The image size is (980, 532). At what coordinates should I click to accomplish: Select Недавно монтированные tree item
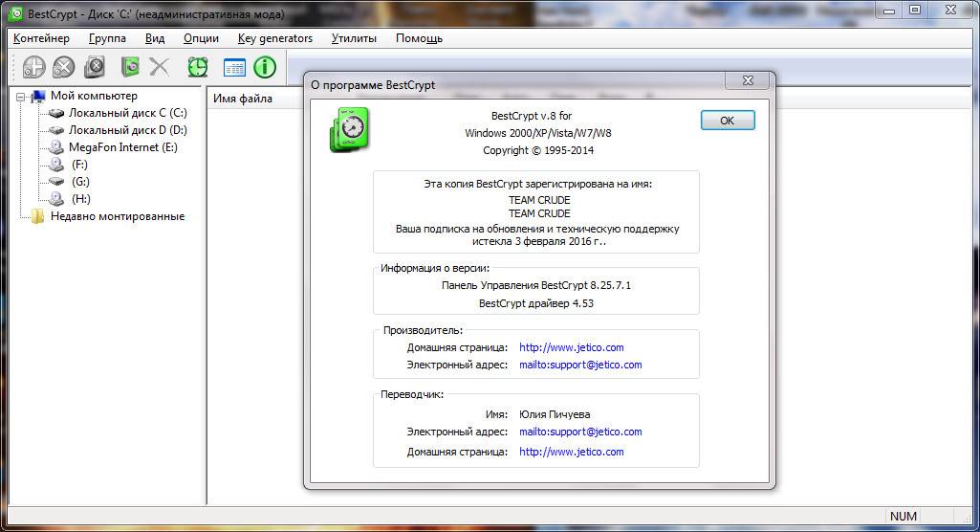coord(118,216)
